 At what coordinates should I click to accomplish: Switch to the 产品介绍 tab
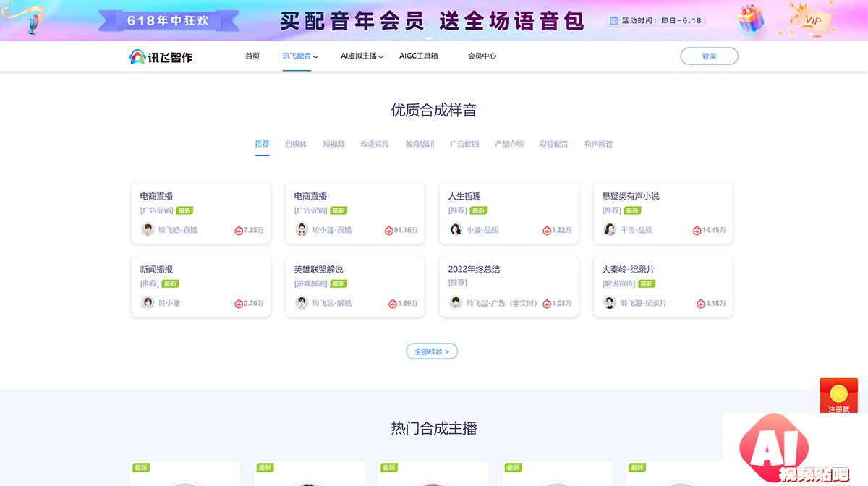509,144
